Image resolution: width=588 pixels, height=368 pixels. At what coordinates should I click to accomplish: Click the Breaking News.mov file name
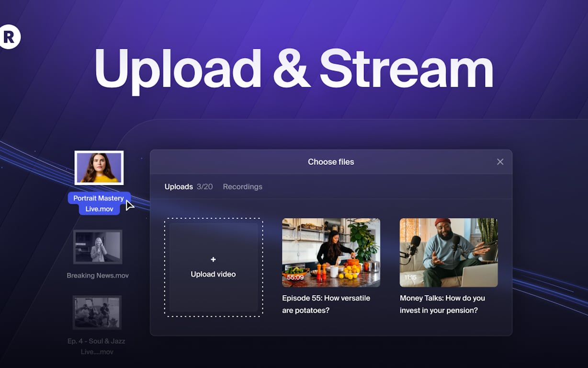(x=98, y=276)
